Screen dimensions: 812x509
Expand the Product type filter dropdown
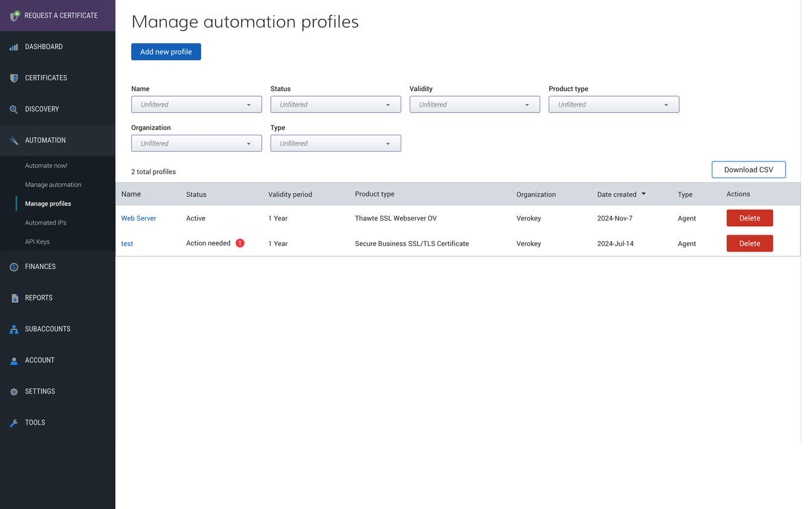point(613,104)
